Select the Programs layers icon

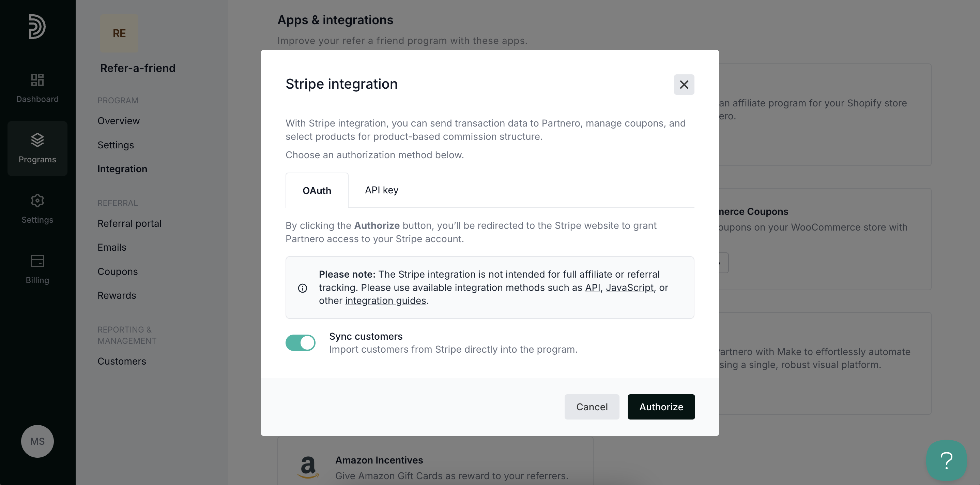(37, 140)
